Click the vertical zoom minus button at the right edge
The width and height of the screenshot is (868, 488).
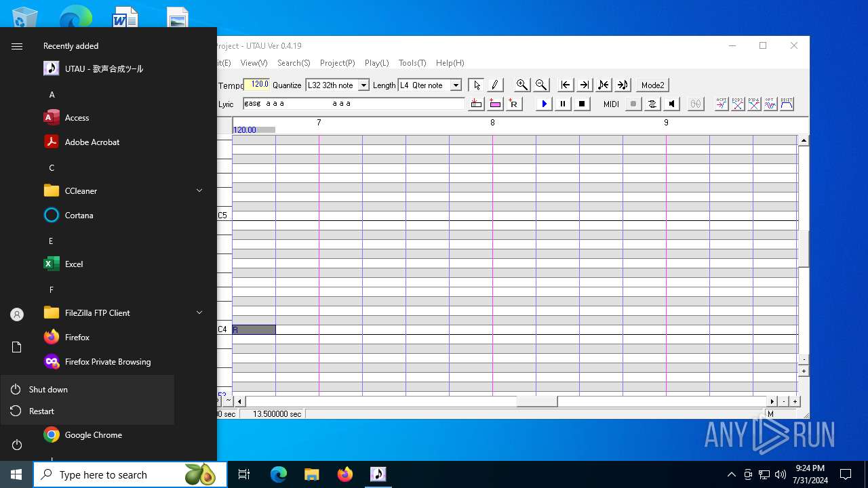click(x=804, y=360)
